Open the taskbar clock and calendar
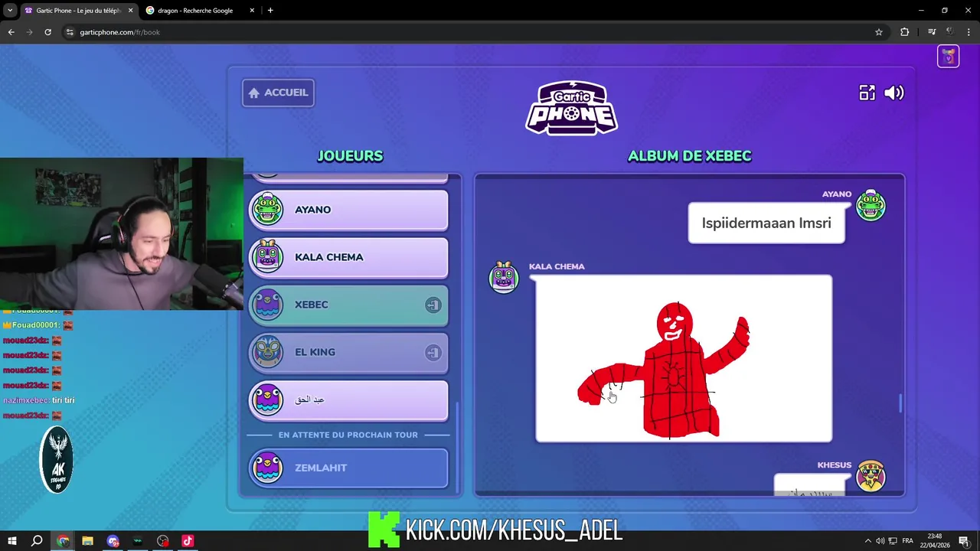Screen dimensions: 980x551 click(x=935, y=541)
